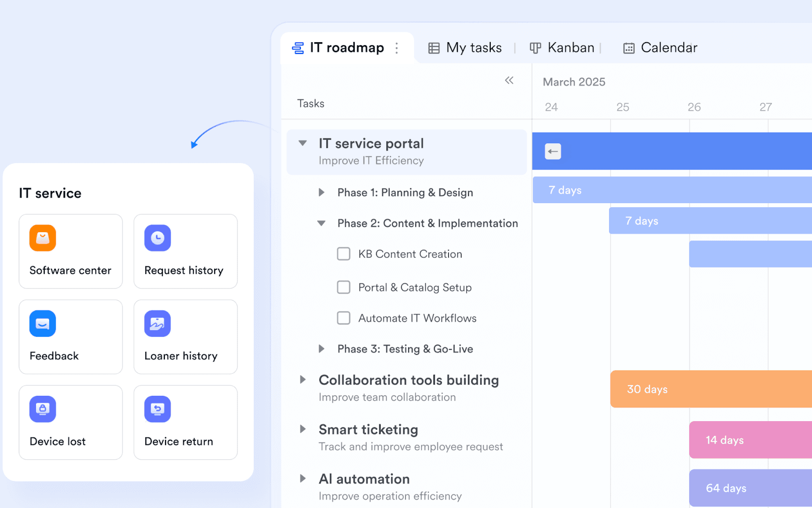
Task: Click date 26 in timeline header
Action: 694,107
